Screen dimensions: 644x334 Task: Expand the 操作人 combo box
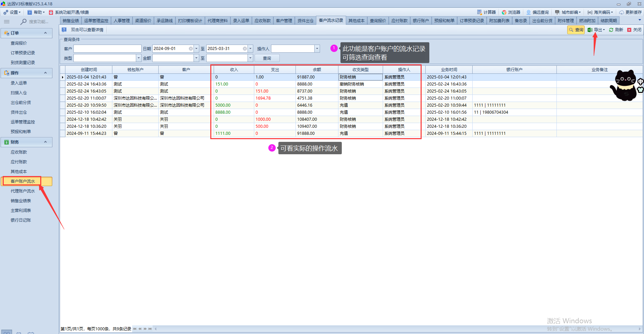[317, 49]
